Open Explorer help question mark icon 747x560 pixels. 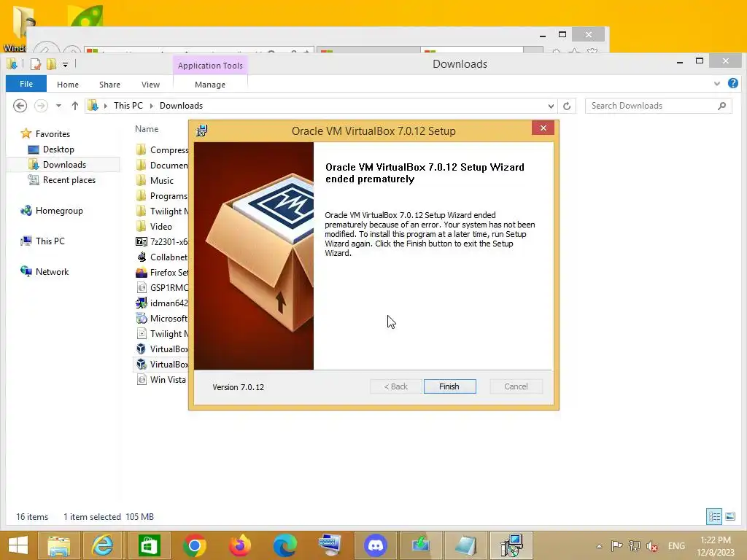click(732, 83)
